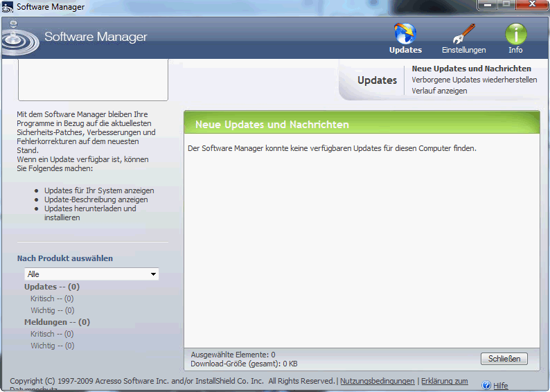Select 'Wichtig -- (0)' under Updates
The height and width of the screenshot is (392, 550).
pos(52,310)
